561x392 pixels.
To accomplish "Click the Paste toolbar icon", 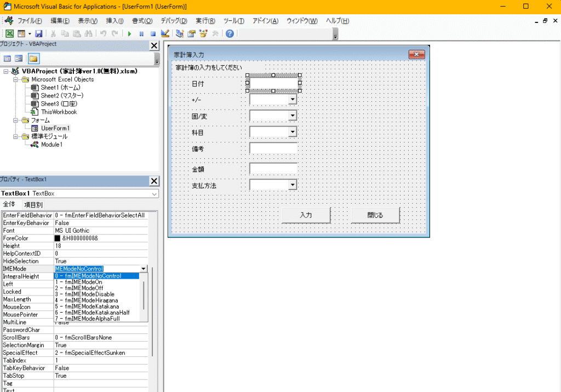I will (77, 33).
